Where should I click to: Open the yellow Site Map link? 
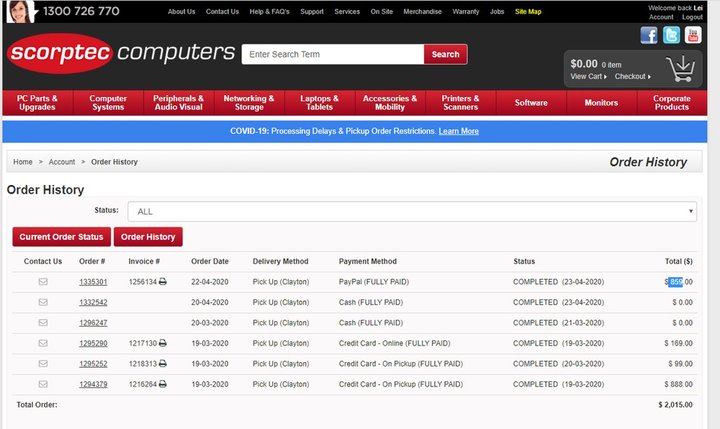(528, 11)
